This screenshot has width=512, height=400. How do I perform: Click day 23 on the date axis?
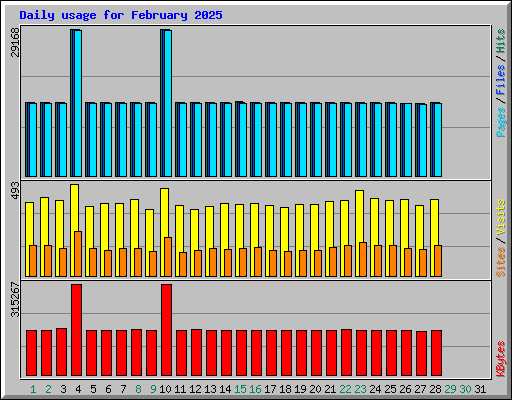pos(360,389)
